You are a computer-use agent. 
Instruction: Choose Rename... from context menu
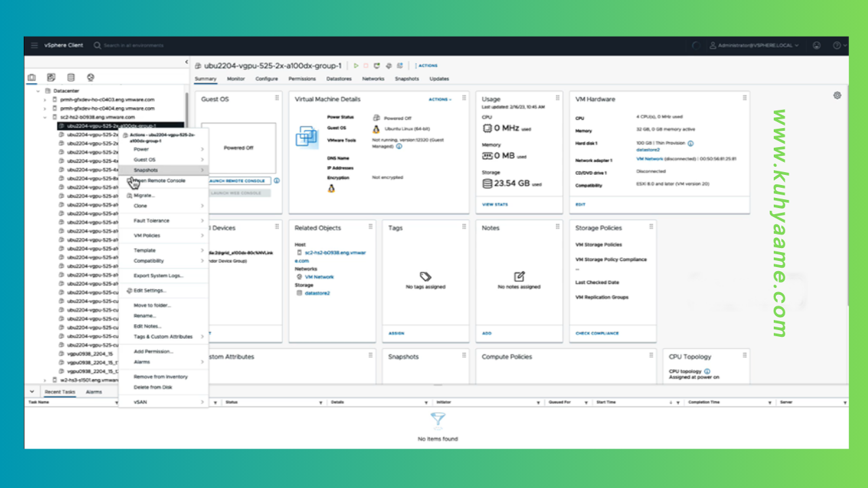pyautogui.click(x=163, y=316)
